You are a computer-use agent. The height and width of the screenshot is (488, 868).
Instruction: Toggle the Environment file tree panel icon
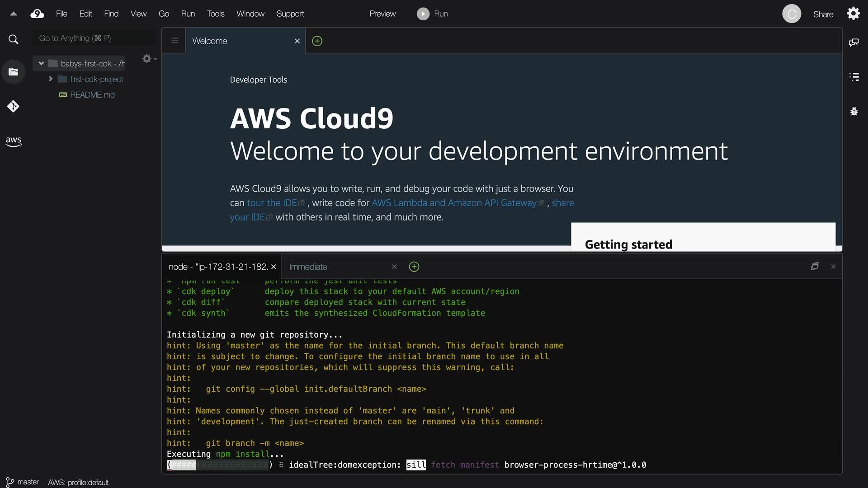[13, 72]
